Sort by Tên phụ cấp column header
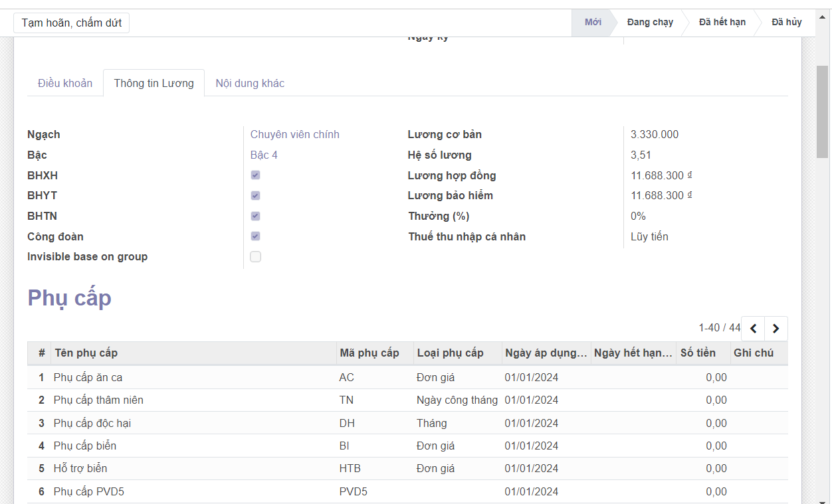Viewport: 832px width, 504px height. 86,353
